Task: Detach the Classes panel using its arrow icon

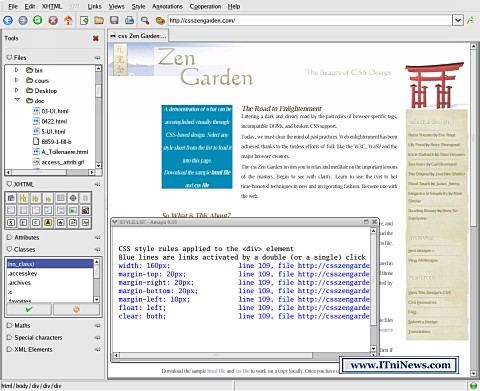Action: click(97, 249)
